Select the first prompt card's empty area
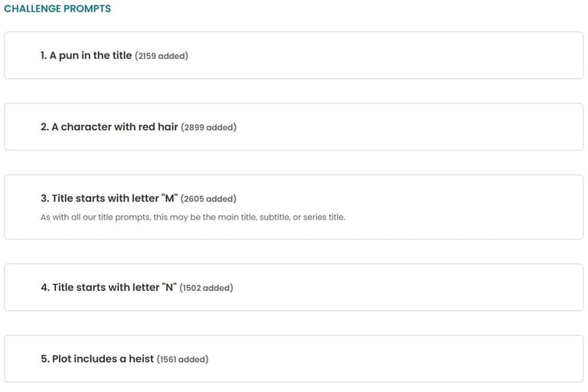Screen dimensions: 588x392 (x=386, y=56)
